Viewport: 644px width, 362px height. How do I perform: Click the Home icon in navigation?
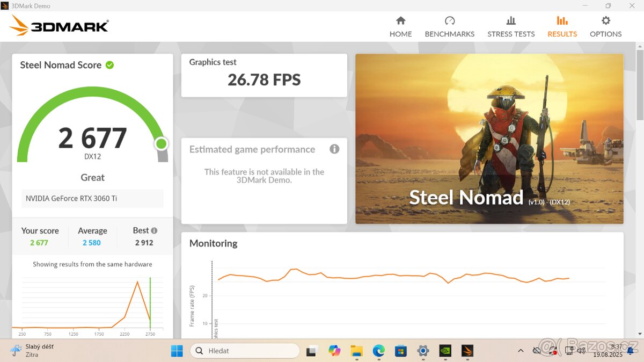pyautogui.click(x=400, y=21)
